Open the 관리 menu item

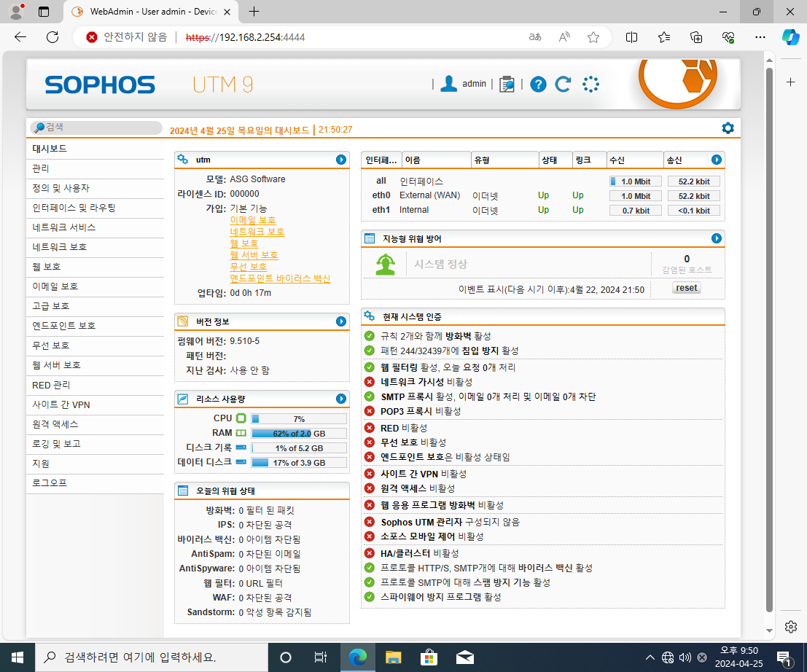point(95,168)
